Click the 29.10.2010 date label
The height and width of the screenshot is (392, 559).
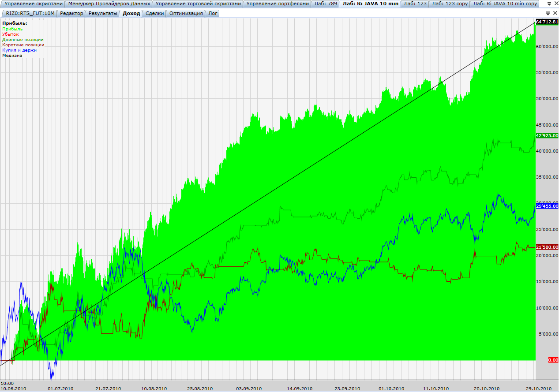click(x=538, y=388)
